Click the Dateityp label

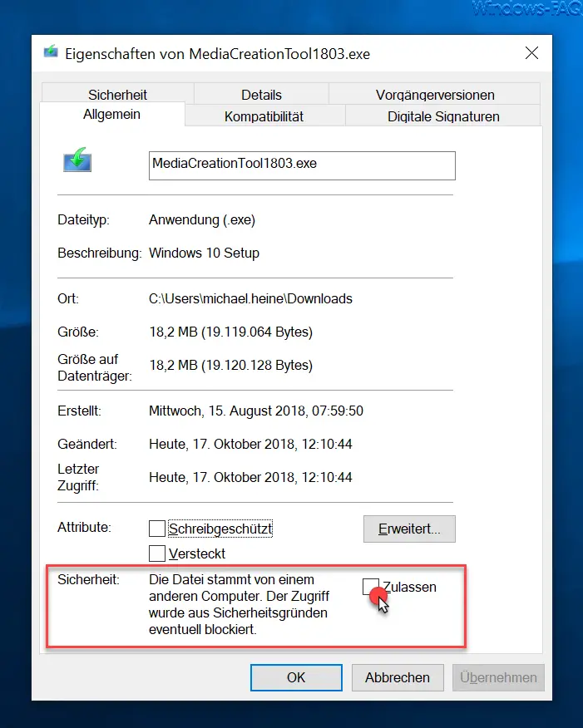(84, 219)
